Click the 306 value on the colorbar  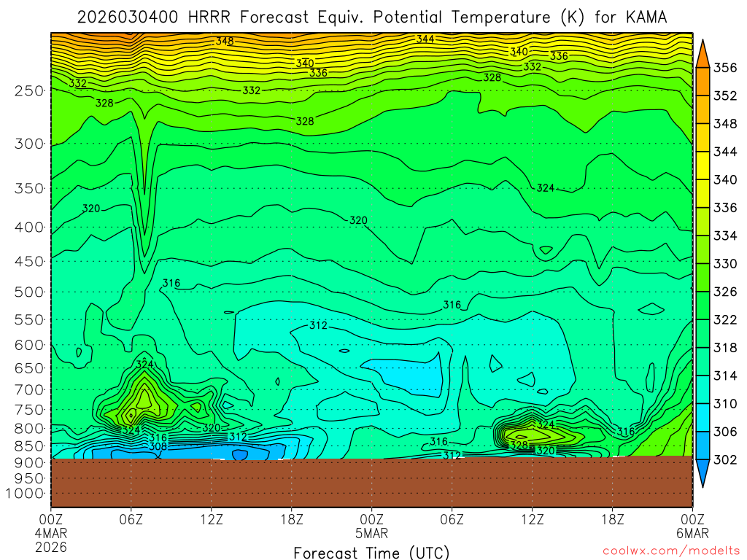pos(725,432)
